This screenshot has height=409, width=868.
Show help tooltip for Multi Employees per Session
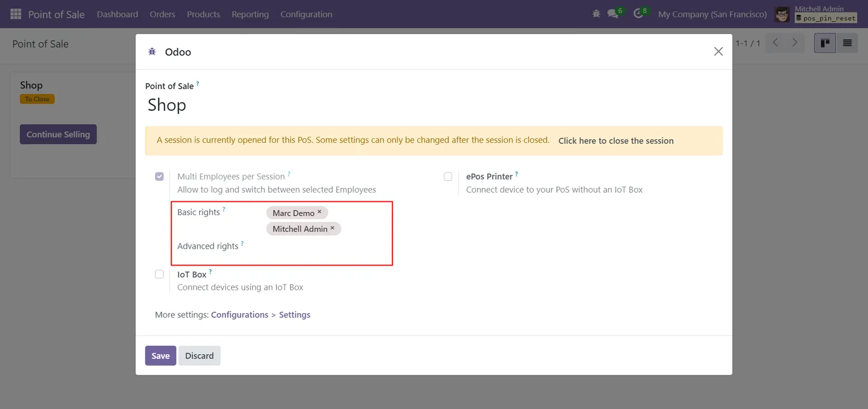tap(289, 174)
